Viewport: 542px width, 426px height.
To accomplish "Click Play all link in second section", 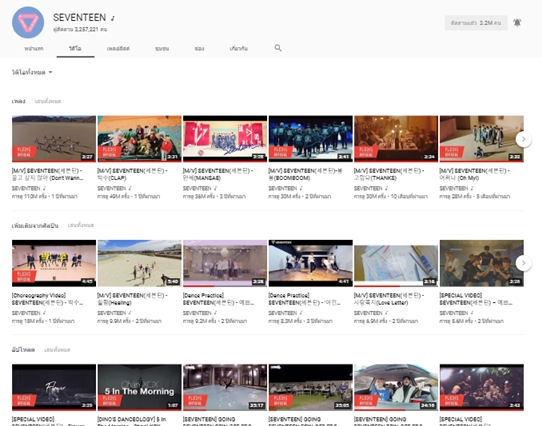I will coord(81,225).
